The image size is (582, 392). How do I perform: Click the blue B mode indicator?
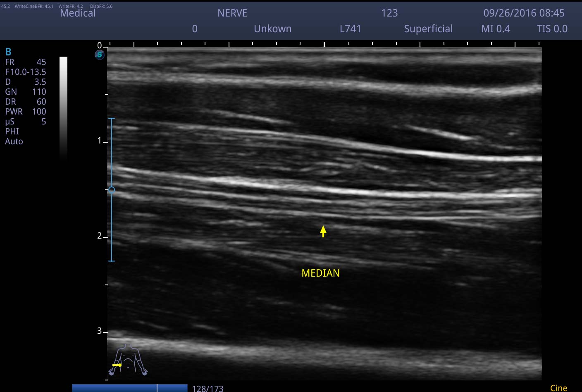(x=8, y=52)
